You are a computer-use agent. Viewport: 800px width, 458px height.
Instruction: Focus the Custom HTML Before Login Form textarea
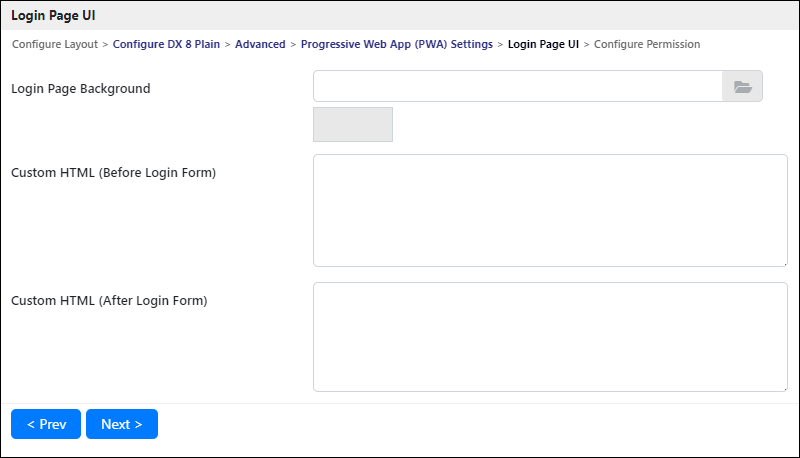tap(551, 211)
